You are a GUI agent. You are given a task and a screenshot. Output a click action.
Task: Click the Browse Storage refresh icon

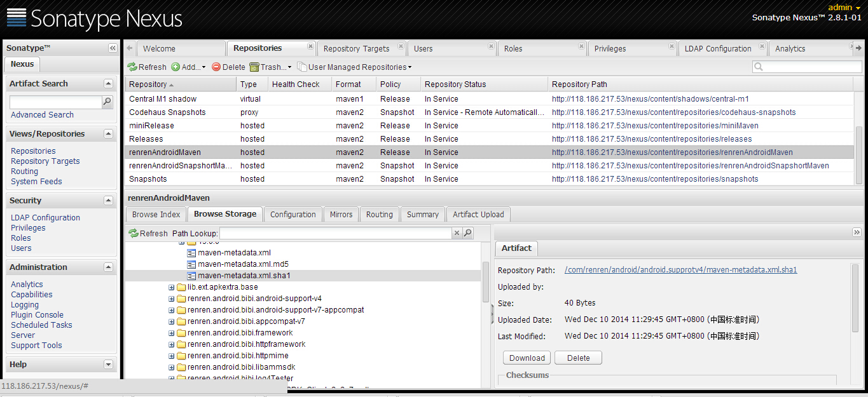pyautogui.click(x=133, y=233)
